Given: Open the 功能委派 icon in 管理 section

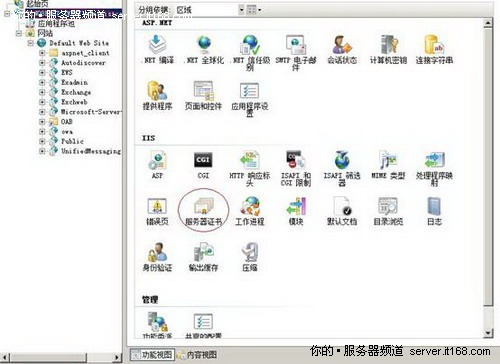Looking at the screenshot, I should pos(157,325).
